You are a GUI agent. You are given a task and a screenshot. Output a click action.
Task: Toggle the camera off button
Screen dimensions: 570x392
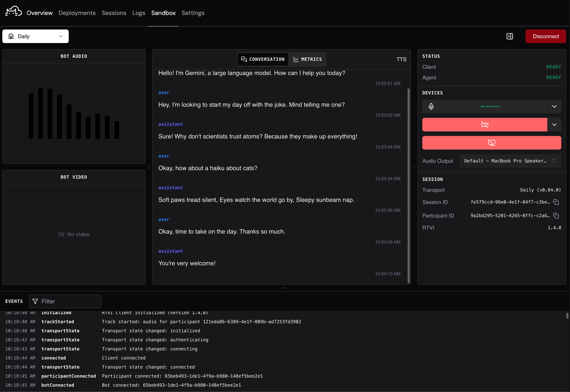[484, 124]
